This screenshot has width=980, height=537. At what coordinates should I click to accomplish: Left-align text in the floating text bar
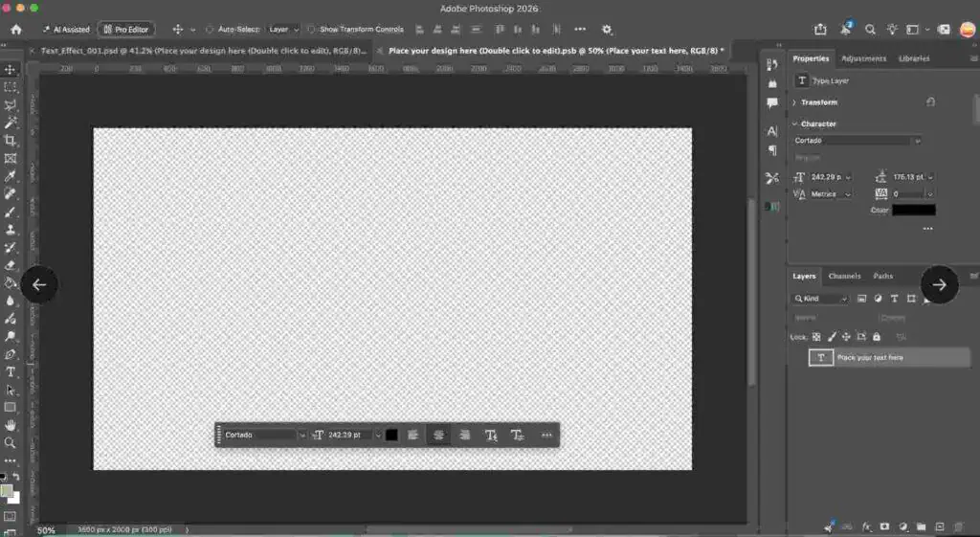click(x=413, y=436)
